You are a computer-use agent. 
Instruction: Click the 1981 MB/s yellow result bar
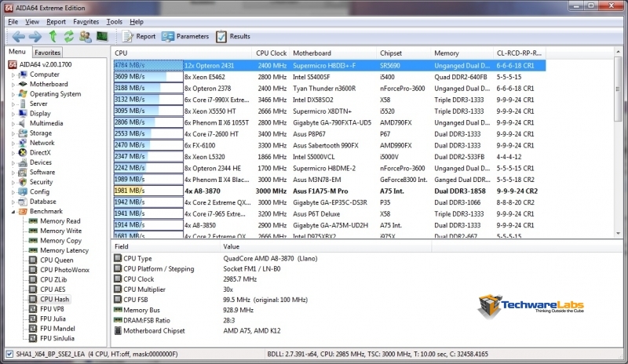[x=148, y=191]
